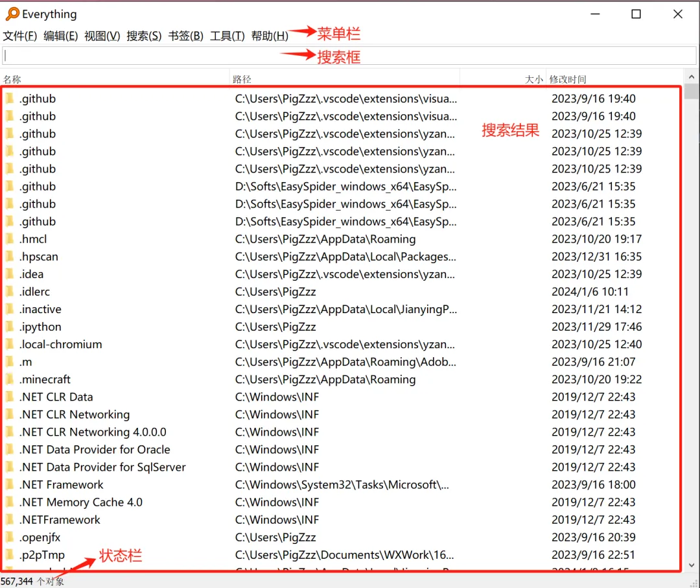Screen dimensions: 700x588
Task: Click the .NET Framework folder icon
Action: click(x=10, y=484)
